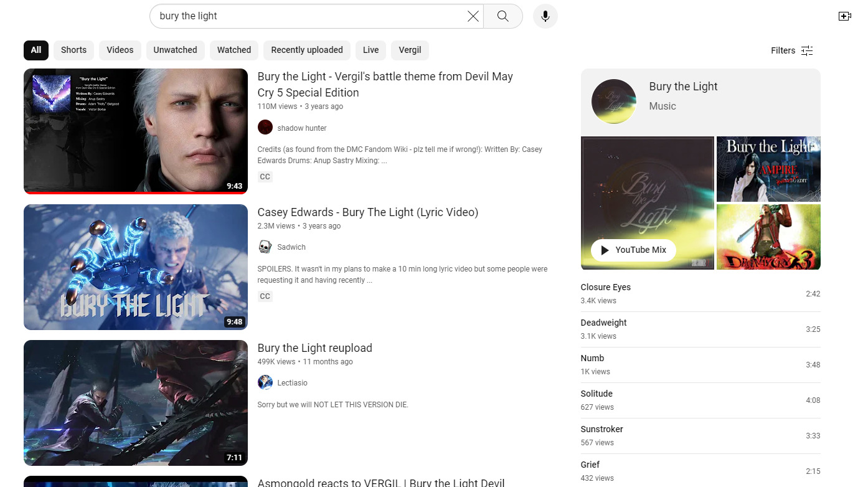Toggle the Unwatched filter chip
Image resolution: width=868 pixels, height=487 pixels.
tap(175, 50)
